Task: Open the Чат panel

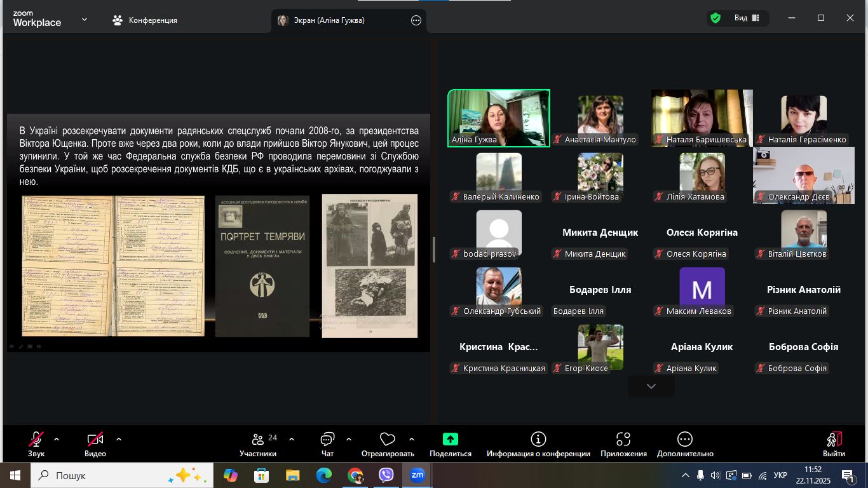Action: [x=327, y=444]
